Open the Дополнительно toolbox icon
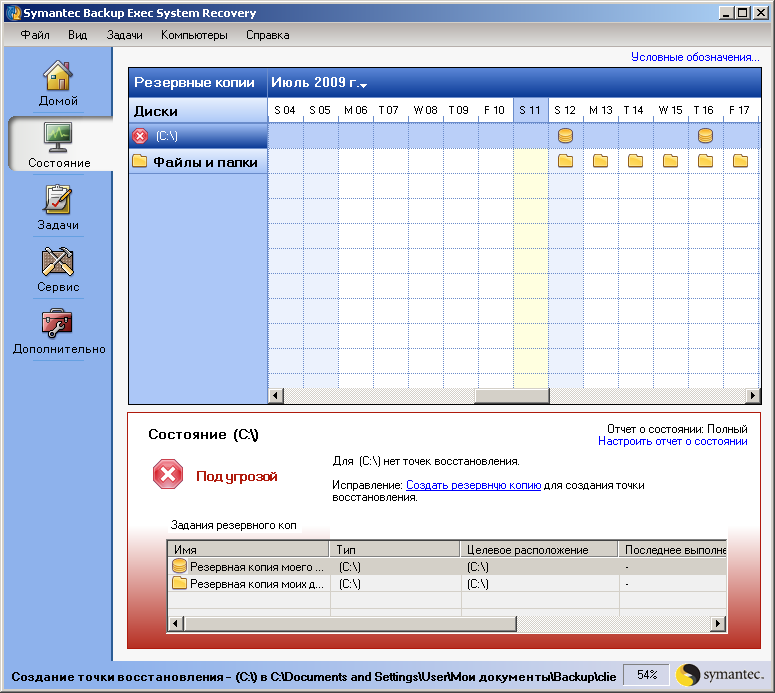Viewport: 775px width, 693px height. (x=58, y=323)
